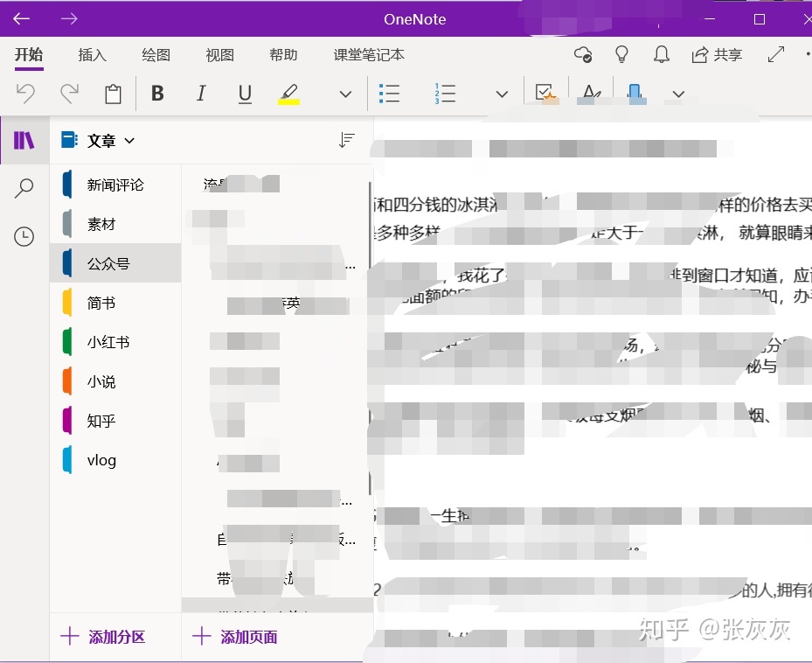Open the Search magnifier in sidebar
This screenshot has height=663, width=812.
click(24, 188)
